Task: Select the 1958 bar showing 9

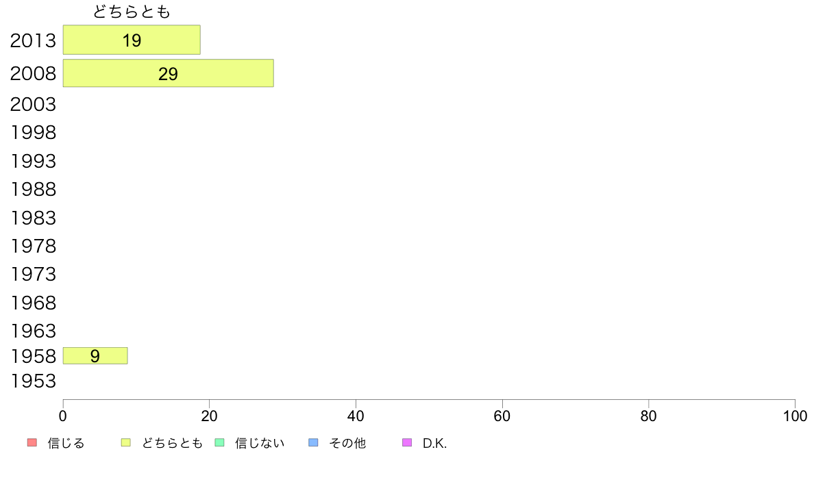Action: pyautogui.click(x=95, y=355)
